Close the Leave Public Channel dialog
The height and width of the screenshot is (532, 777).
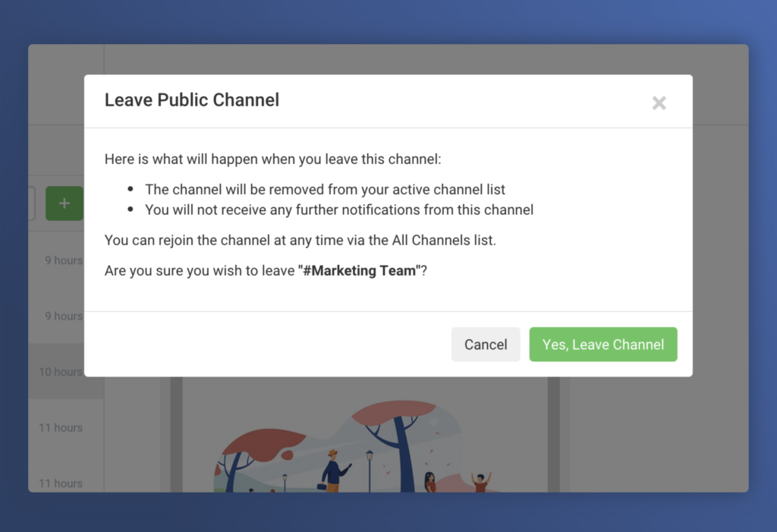tap(659, 103)
